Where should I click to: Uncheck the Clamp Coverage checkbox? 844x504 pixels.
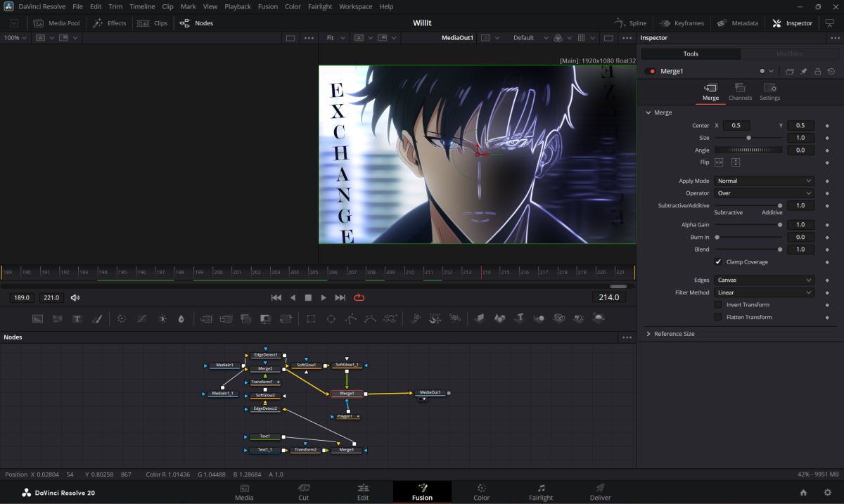click(x=718, y=262)
